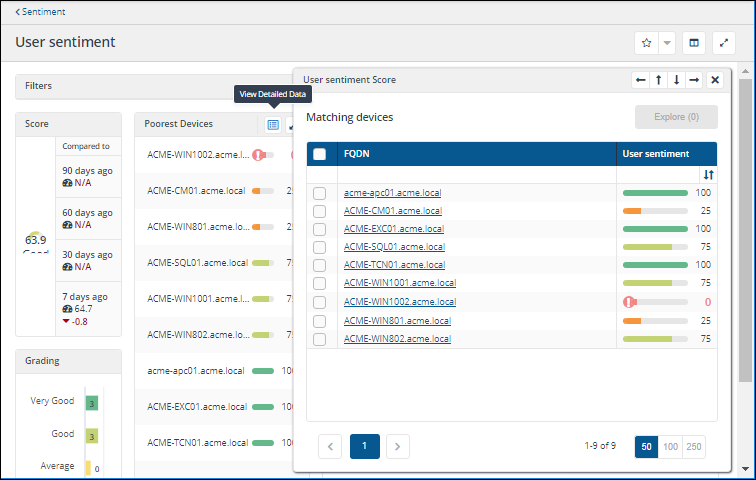Screen dimensions: 756x480
Task: Select checkbox for acme-apc01.acme.local
Action: [x=320, y=193]
